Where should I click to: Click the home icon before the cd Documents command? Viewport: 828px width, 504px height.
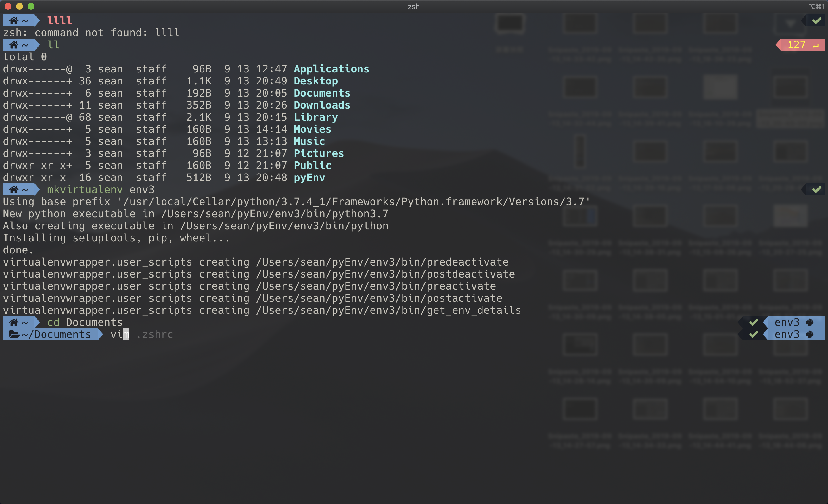pos(14,322)
